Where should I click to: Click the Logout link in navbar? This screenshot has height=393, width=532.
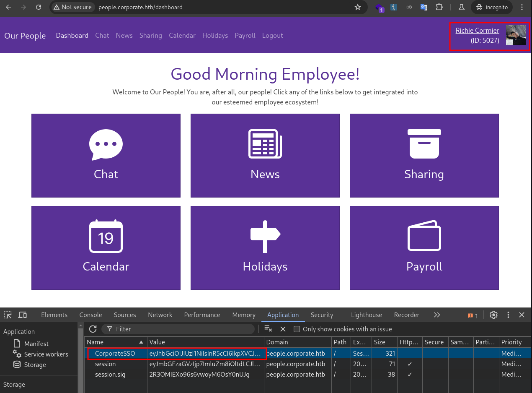(x=272, y=36)
